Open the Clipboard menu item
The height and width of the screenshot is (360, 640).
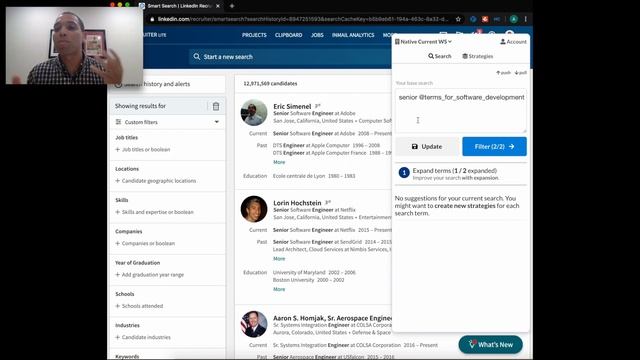click(x=289, y=35)
